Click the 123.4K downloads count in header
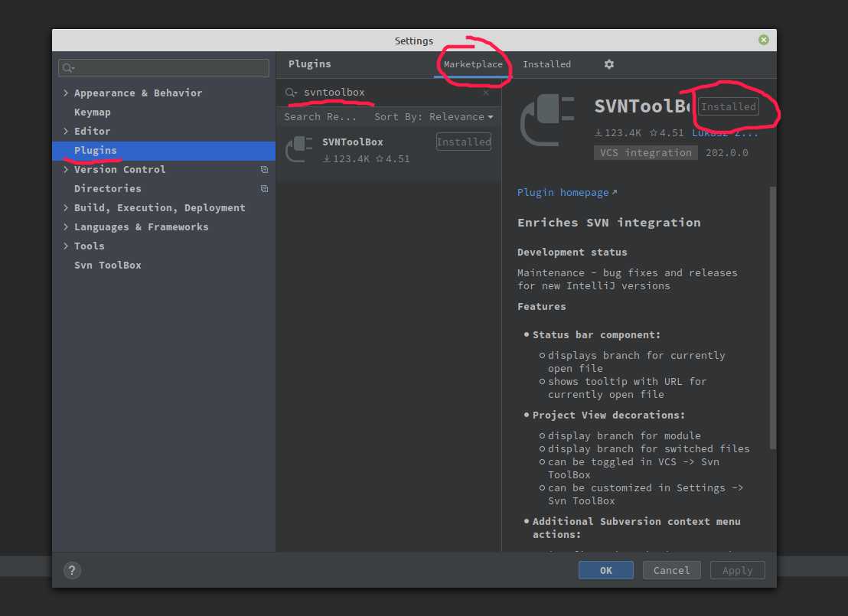The image size is (848, 616). click(618, 132)
